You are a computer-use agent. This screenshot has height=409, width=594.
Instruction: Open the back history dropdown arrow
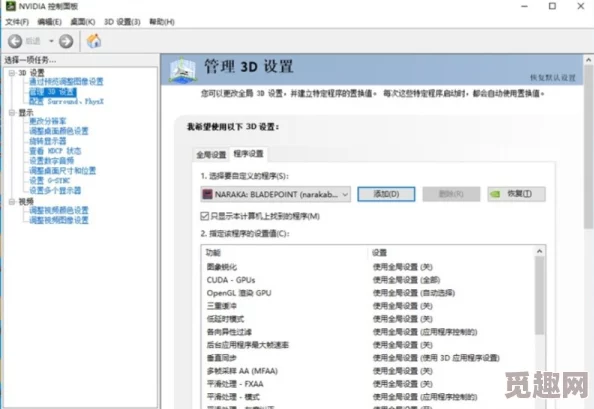(x=51, y=41)
